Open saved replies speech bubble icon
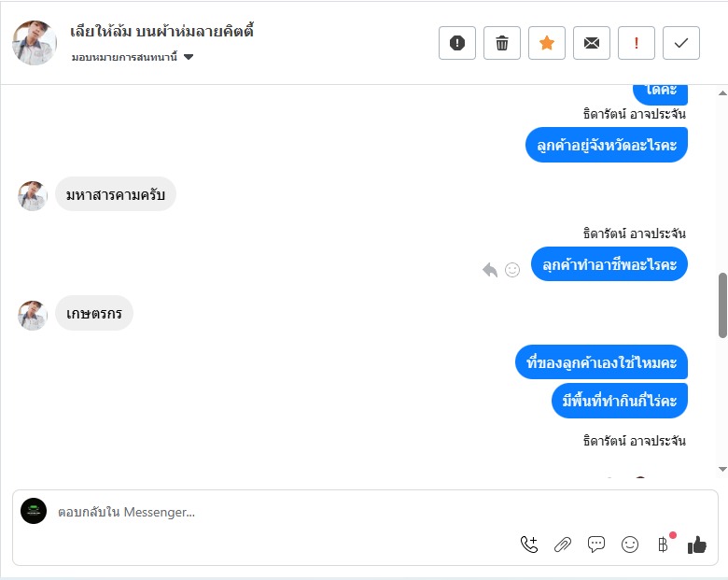This screenshot has height=580, width=728. click(x=596, y=545)
